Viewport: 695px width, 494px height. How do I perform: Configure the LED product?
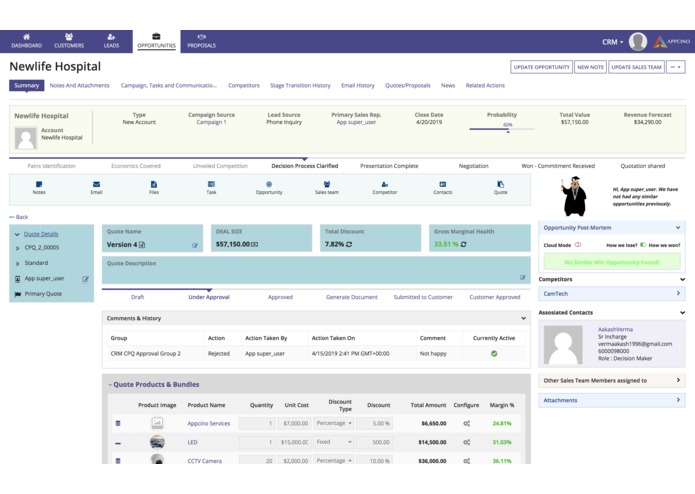466,442
